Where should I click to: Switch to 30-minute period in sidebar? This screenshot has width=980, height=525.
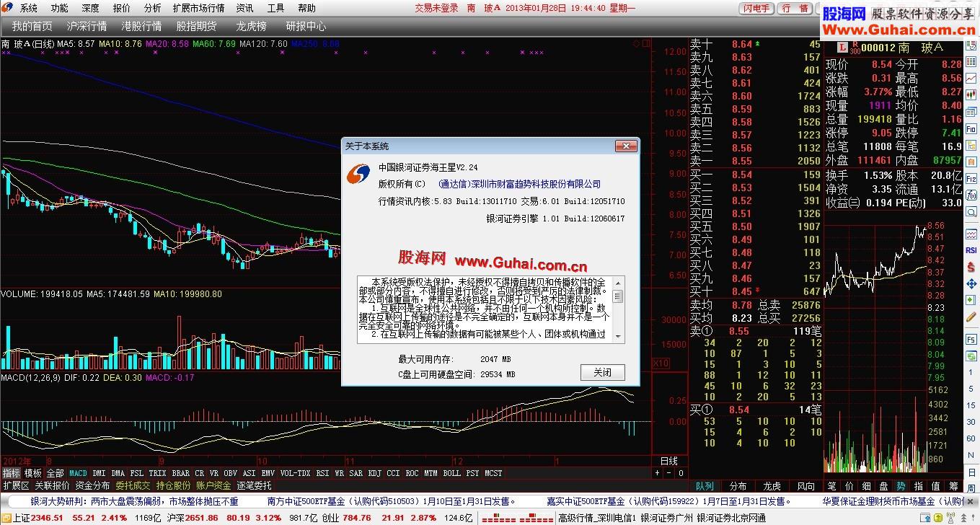point(971,422)
